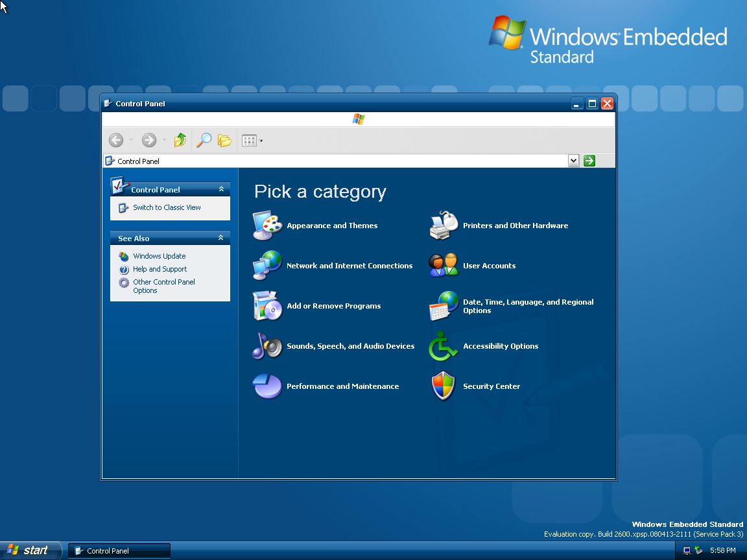
Task: Go up one folder level
Action: pyautogui.click(x=180, y=140)
